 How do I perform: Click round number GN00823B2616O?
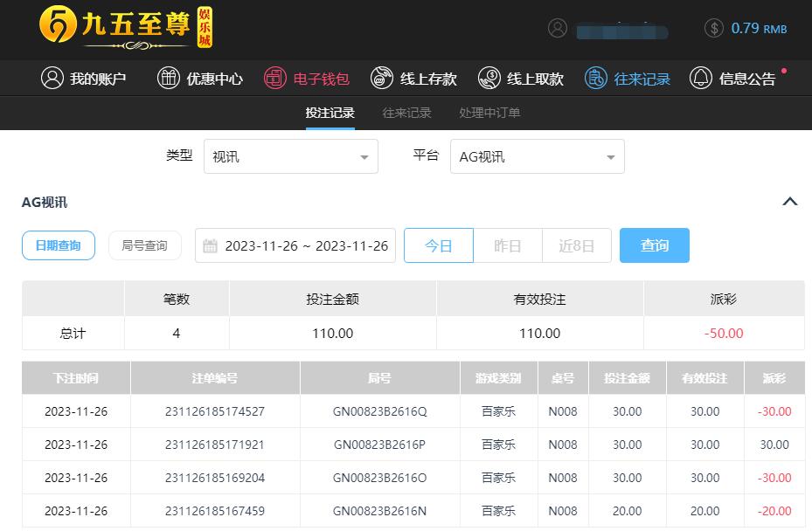(379, 478)
